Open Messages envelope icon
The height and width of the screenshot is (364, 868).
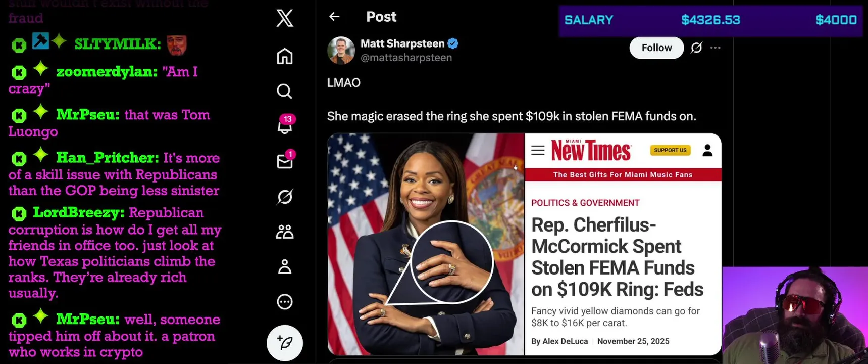[285, 160]
